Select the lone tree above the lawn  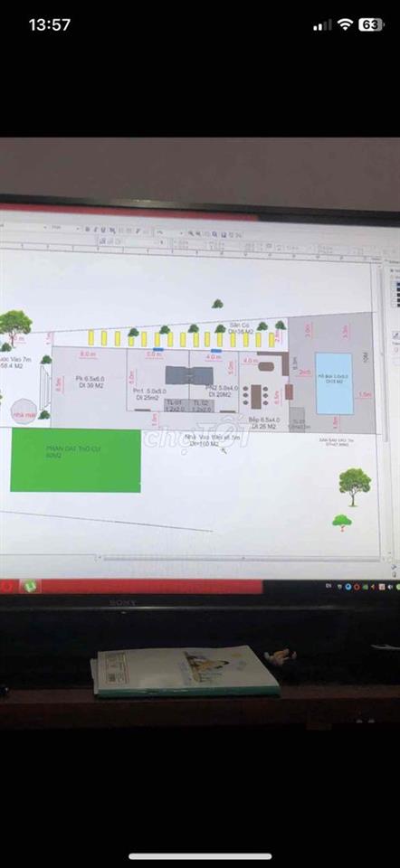click(217, 304)
